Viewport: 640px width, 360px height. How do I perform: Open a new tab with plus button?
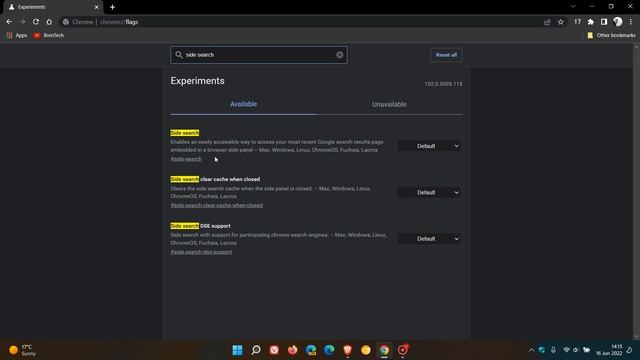(112, 7)
